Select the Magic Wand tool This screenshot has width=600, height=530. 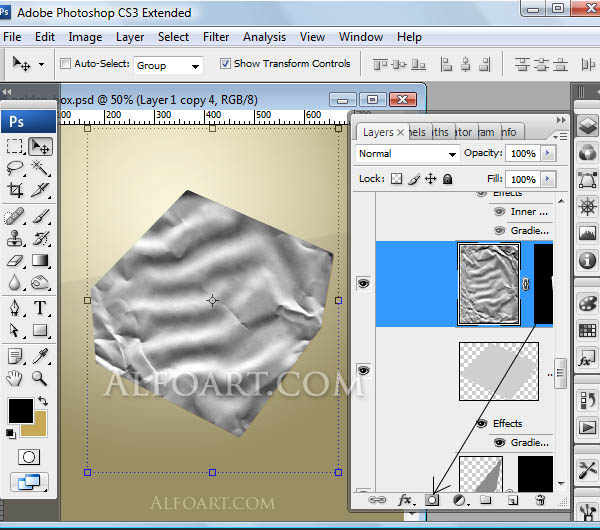tap(40, 168)
